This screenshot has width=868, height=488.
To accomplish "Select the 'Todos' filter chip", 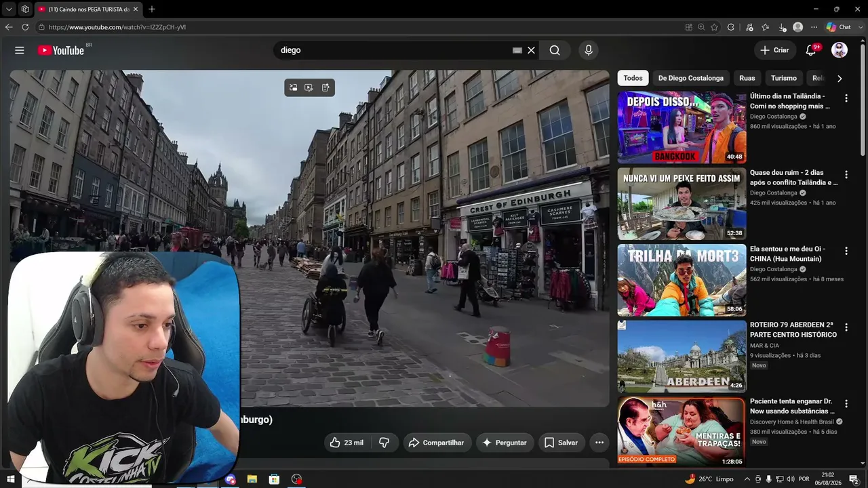I will pos(633,78).
